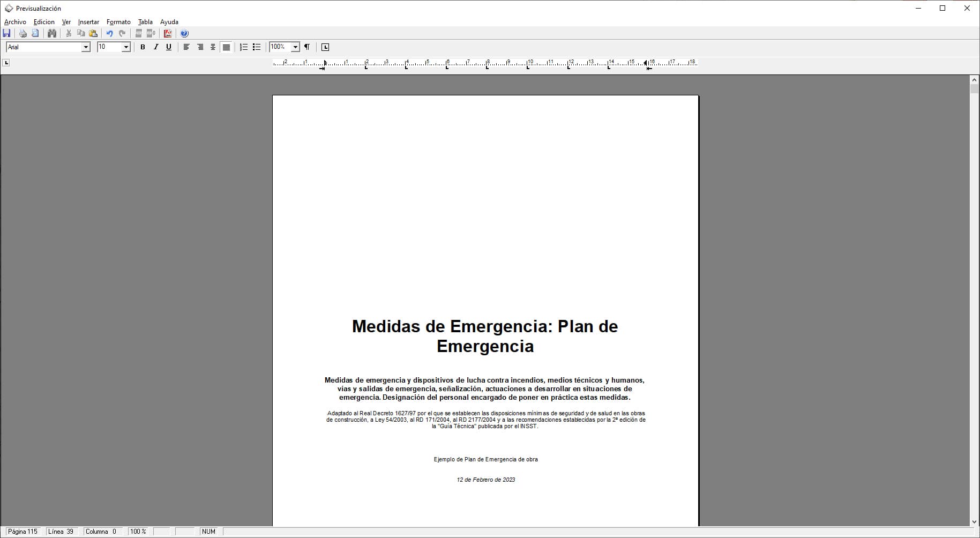Viewport: 980px width, 538px height.
Task: Click the tab type selector left of ruler
Action: 6,63
